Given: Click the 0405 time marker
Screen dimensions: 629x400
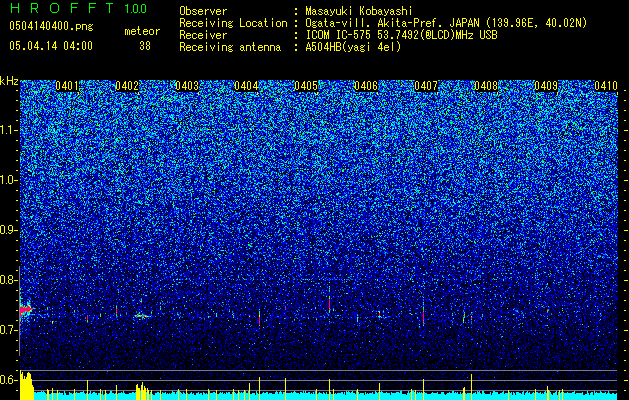Looking at the screenshot, I should (306, 86).
